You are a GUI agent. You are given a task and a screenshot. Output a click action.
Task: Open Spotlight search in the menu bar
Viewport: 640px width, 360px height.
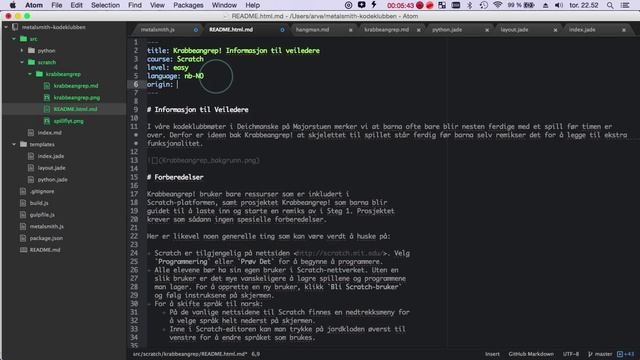tap(610, 5)
